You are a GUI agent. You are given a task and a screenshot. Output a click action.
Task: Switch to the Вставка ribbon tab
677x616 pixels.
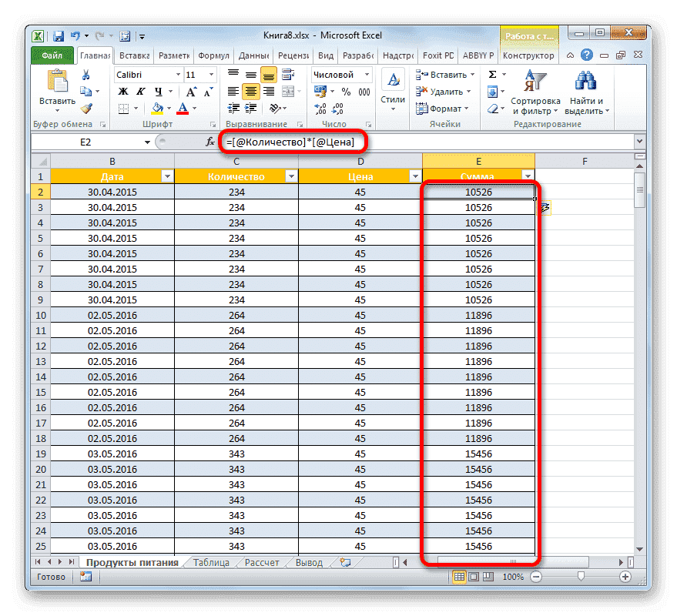tap(133, 55)
